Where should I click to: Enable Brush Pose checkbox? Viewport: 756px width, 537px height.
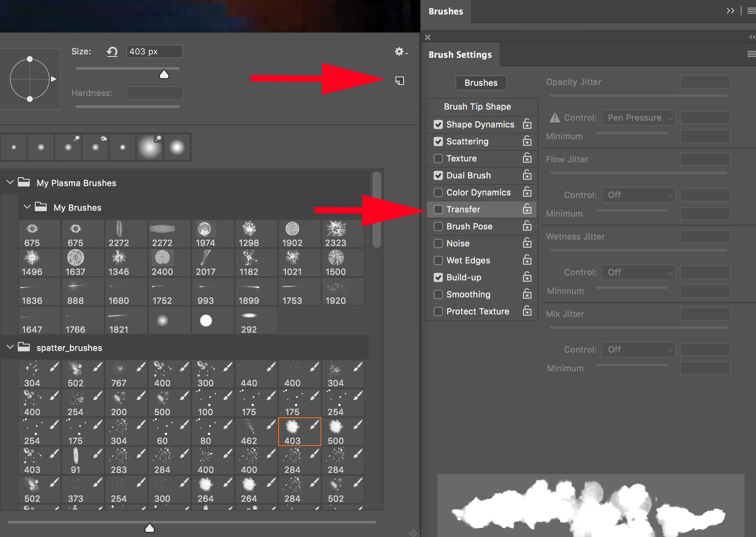(438, 226)
